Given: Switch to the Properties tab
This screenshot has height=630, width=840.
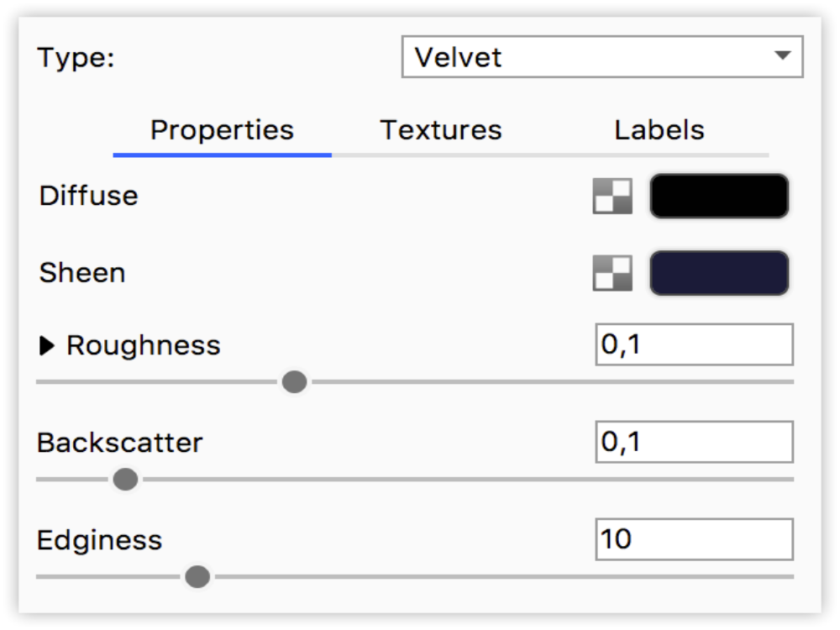Looking at the screenshot, I should (222, 130).
